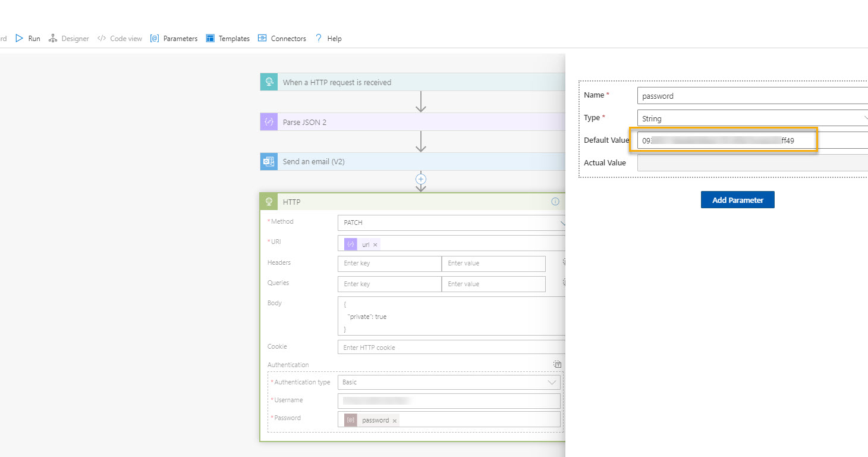Click the HTTP action info icon
This screenshot has height=457, width=868.
[555, 202]
